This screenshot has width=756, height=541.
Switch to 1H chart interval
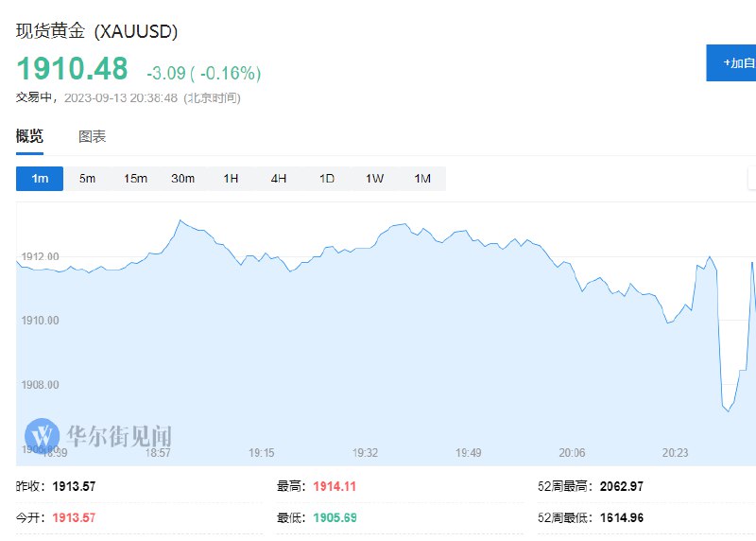tap(231, 179)
